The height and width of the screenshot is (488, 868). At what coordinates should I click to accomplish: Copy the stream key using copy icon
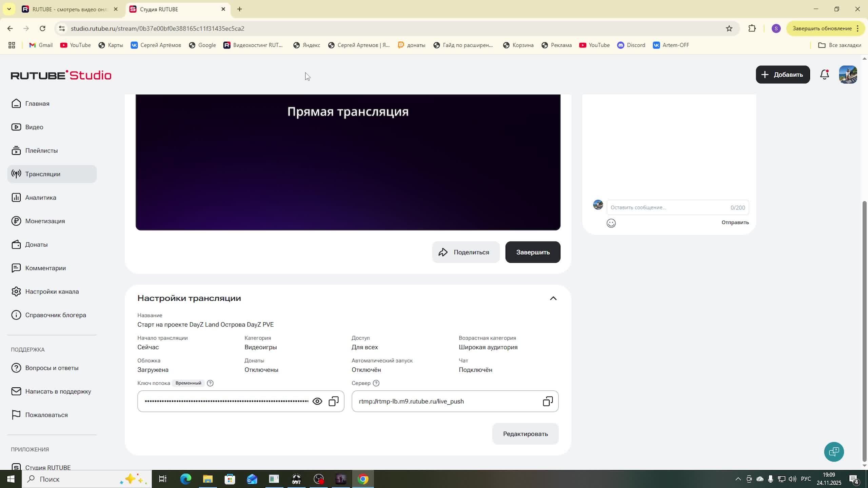coord(333,401)
